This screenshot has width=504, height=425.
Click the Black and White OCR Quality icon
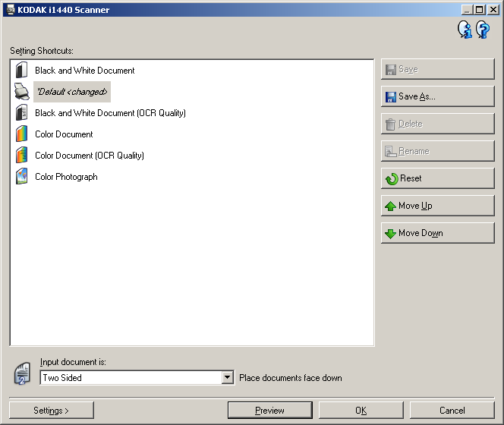click(21, 112)
